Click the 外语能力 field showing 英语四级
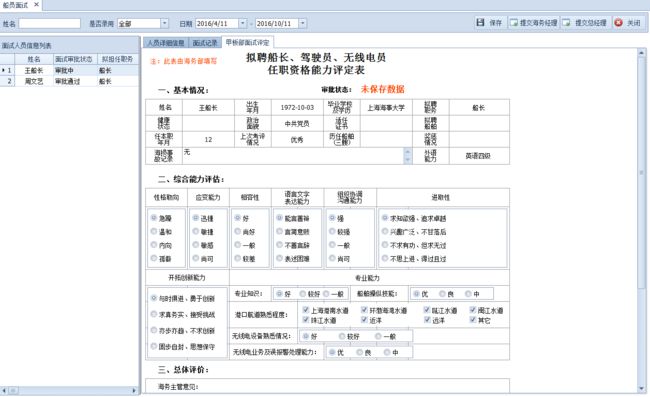The height and width of the screenshot is (397, 650). click(x=479, y=156)
